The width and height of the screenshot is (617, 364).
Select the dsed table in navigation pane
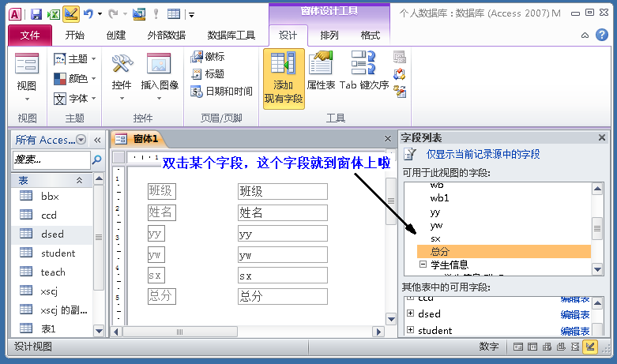pos(52,234)
